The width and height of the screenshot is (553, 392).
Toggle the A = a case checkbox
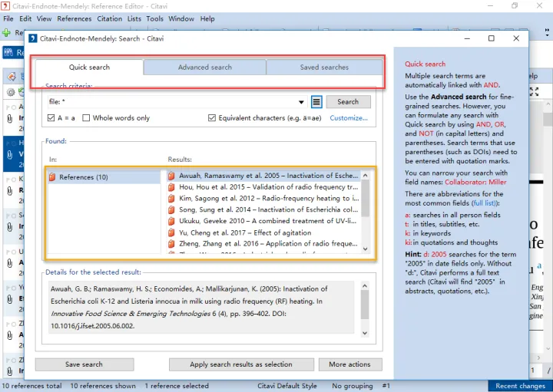pyautogui.click(x=51, y=118)
